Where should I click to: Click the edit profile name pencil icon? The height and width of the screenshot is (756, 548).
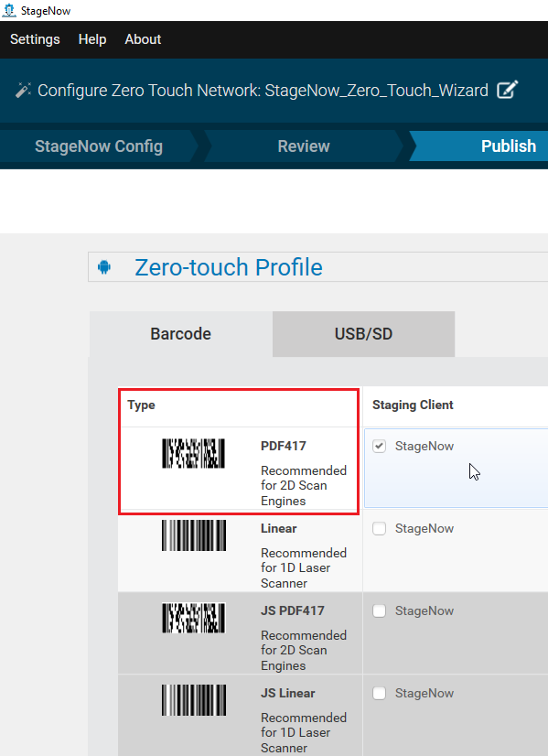[x=508, y=90]
